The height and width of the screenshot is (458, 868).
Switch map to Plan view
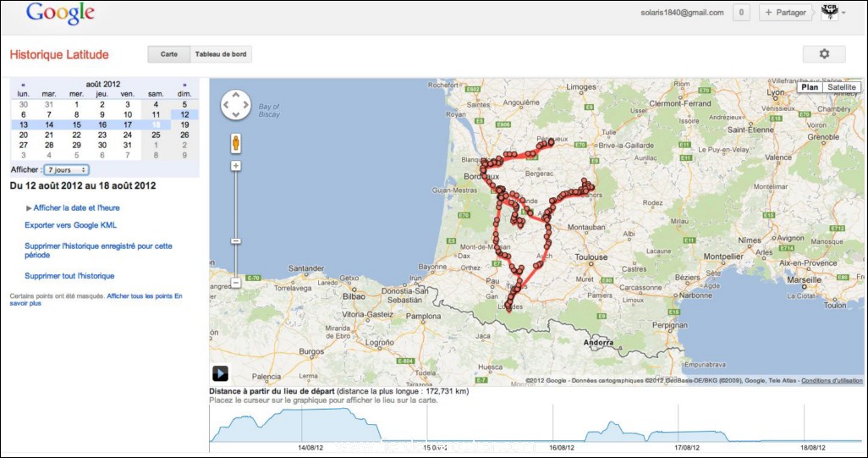[810, 87]
